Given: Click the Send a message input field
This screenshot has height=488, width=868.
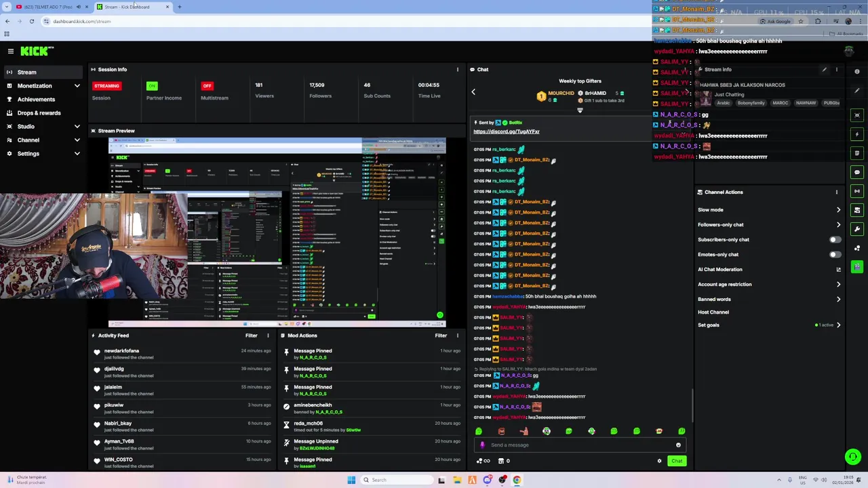Looking at the screenshot, I should [580, 445].
